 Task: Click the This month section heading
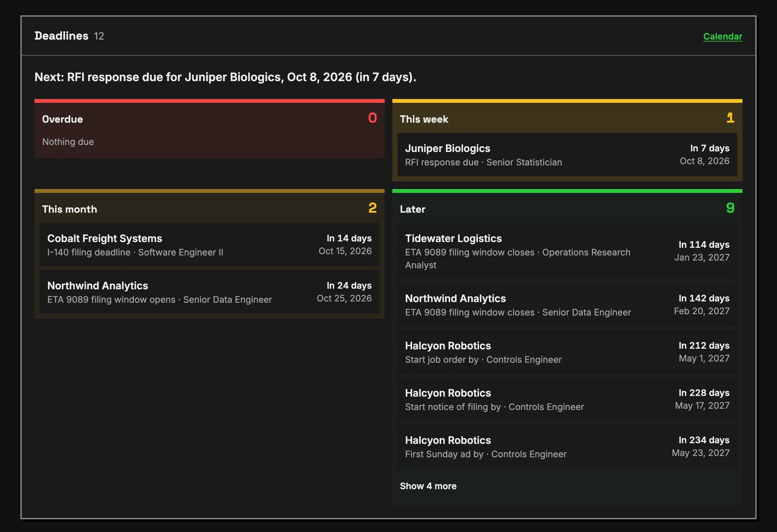coord(69,209)
